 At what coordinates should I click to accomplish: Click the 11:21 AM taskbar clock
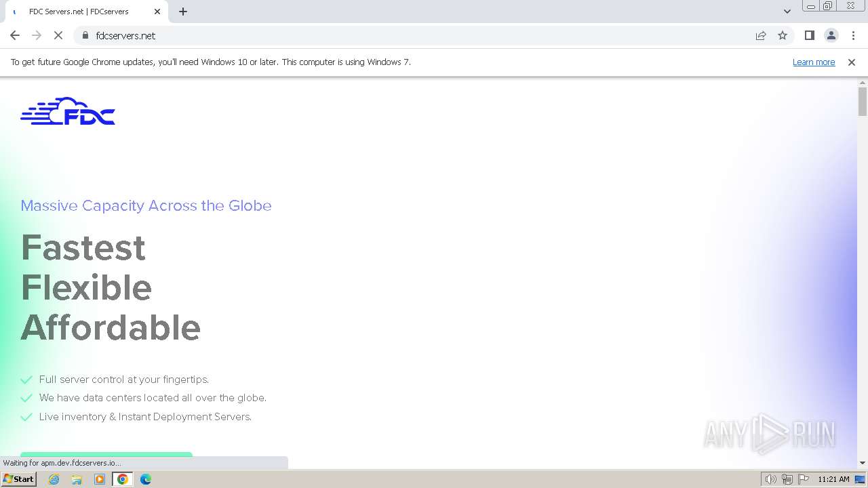[x=833, y=479]
